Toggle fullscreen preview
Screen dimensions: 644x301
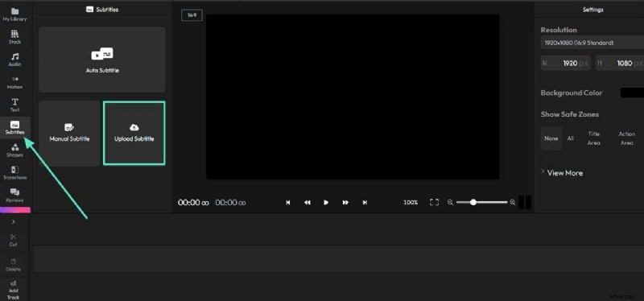[x=434, y=203]
